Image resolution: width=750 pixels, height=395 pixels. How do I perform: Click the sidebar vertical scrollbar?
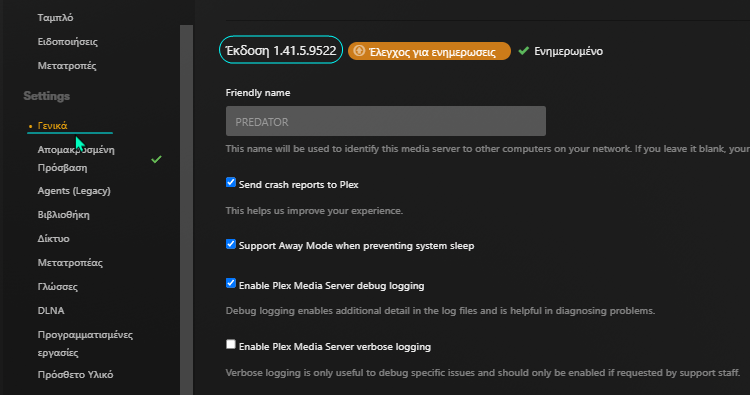[x=187, y=210]
